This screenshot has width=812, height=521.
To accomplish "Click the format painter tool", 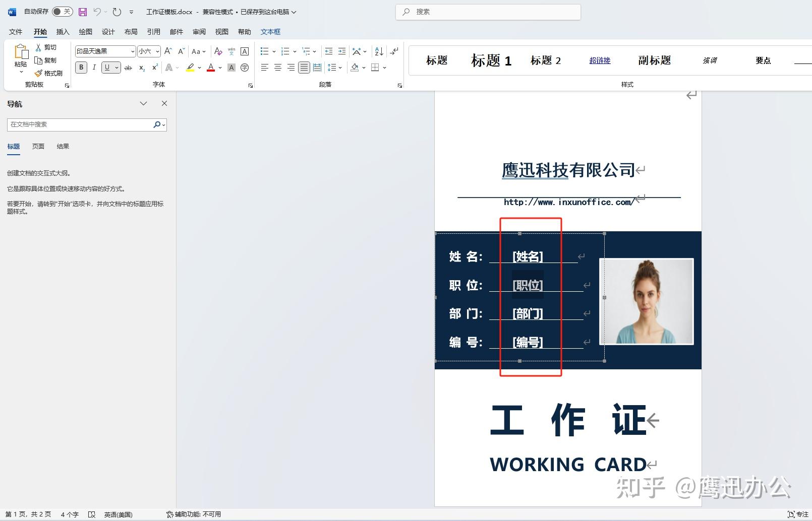I will pyautogui.click(x=49, y=72).
